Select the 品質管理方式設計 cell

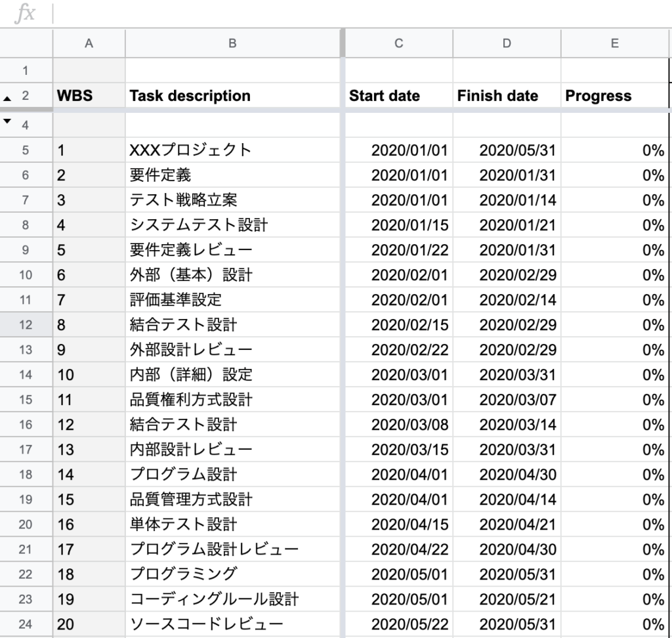pyautogui.click(x=232, y=499)
